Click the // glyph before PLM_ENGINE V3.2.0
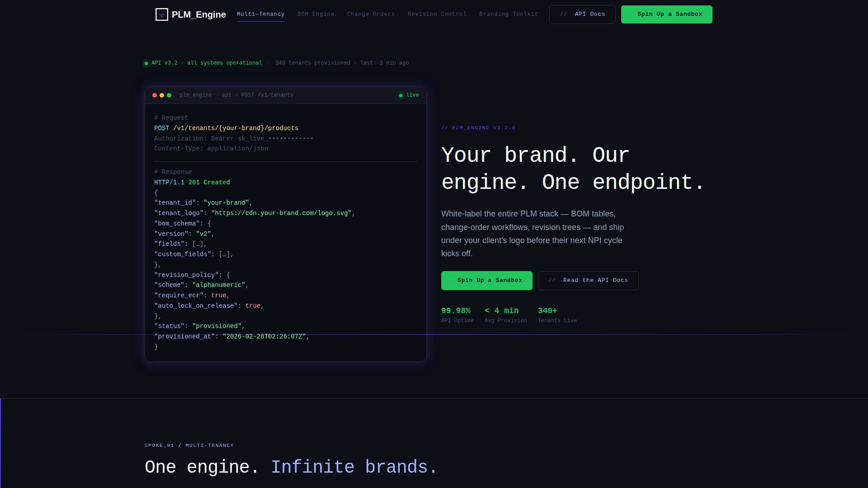 [445, 128]
